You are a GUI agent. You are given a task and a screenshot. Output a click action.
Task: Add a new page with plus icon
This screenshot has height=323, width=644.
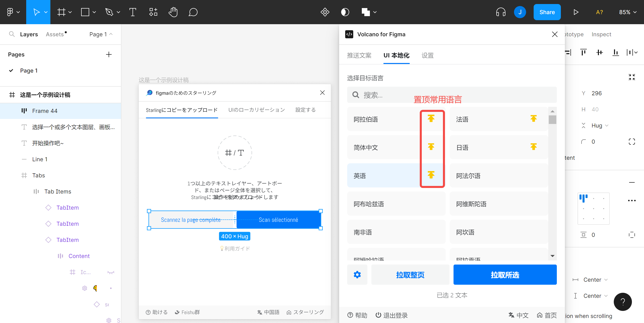pyautogui.click(x=109, y=54)
